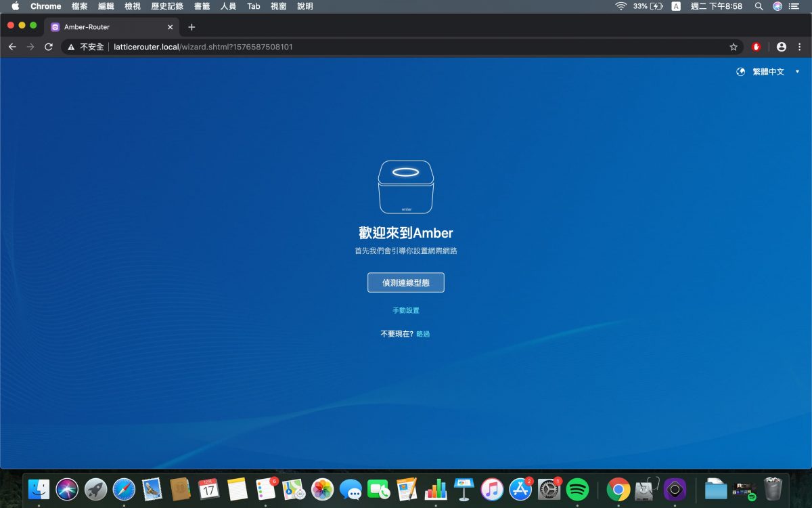Open the Trash from the Dock
The image size is (812, 508).
773,488
